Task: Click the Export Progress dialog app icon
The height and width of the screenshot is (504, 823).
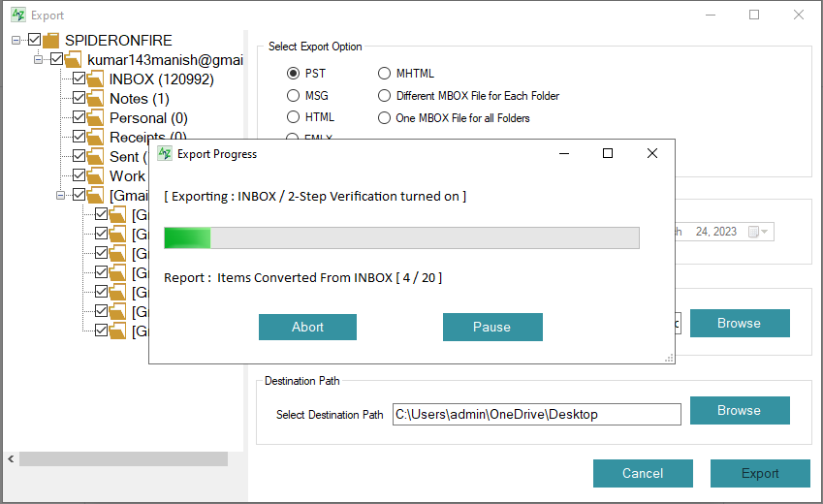Action: coord(165,153)
